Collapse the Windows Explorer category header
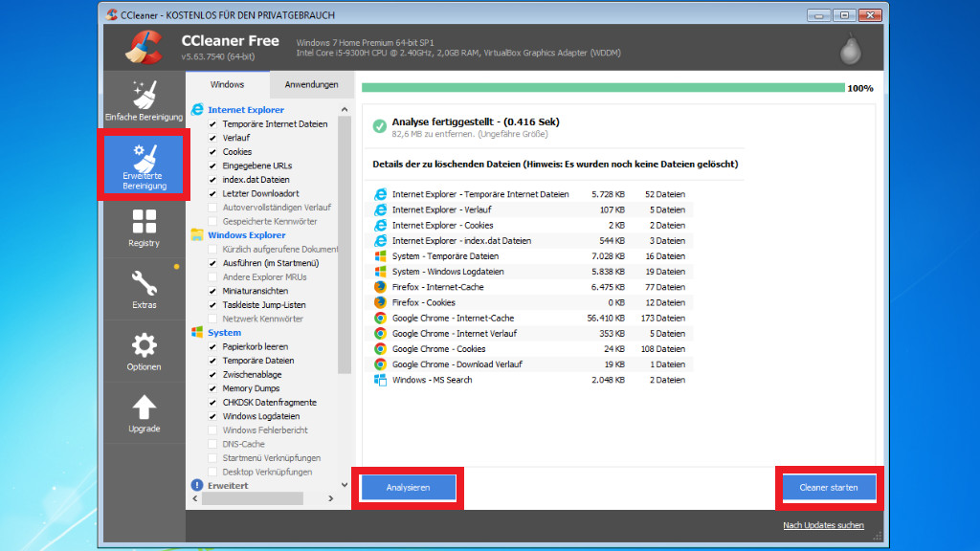This screenshot has height=551, width=980. pyautogui.click(x=246, y=235)
